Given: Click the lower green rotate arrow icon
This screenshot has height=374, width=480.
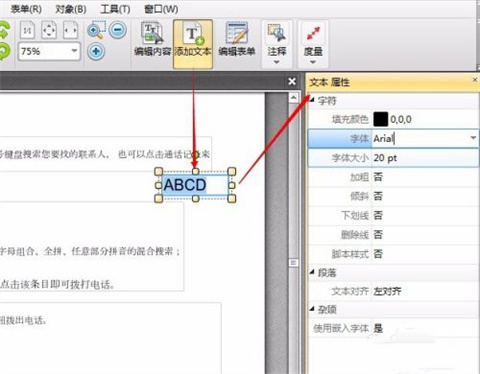Looking at the screenshot, I should click(x=4, y=52).
